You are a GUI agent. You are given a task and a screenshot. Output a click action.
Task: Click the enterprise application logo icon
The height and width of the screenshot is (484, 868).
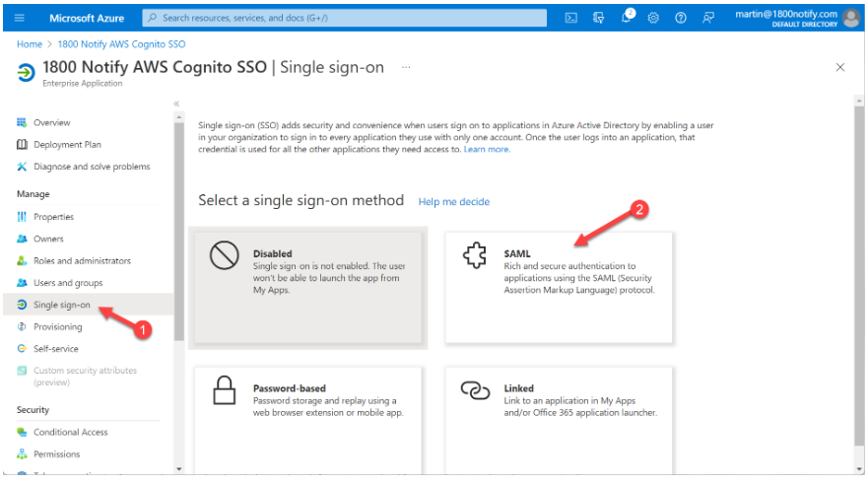click(x=26, y=73)
